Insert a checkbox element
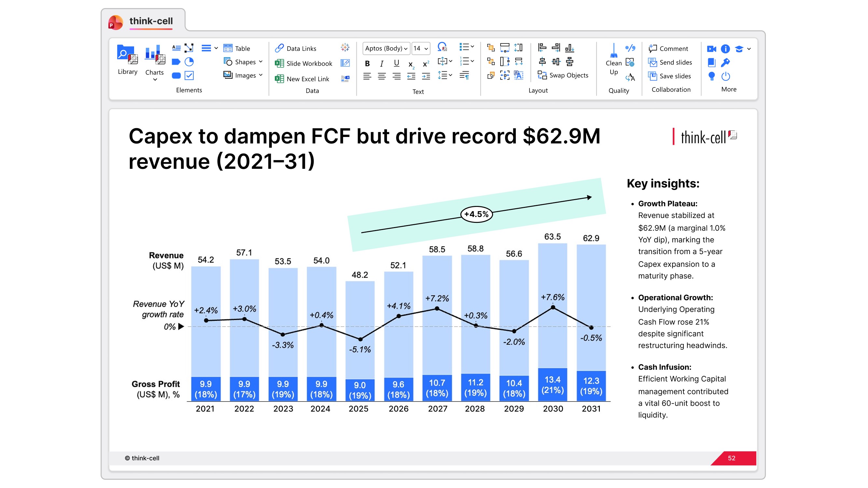 coord(189,76)
